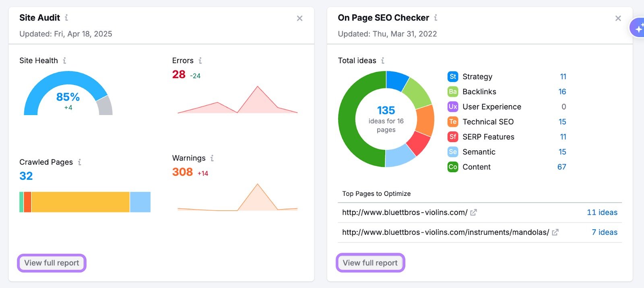The image size is (644, 288).
Task: Click the yellow segment of Crawled Pages bar
Action: pos(80,202)
